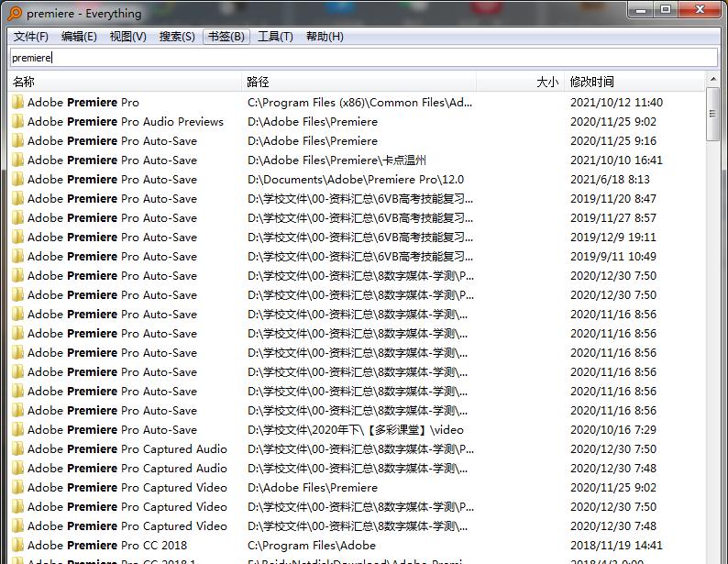This screenshot has height=564, width=728.
Task: Open the 搜索(S) menu
Action: point(177,37)
